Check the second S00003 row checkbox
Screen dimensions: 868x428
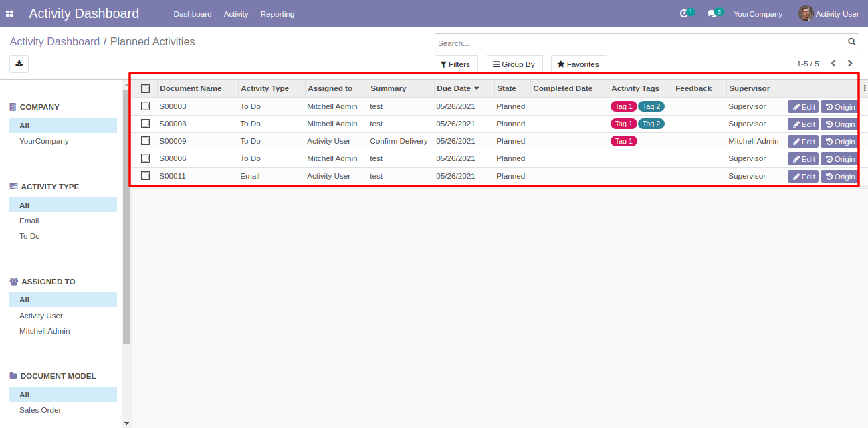tap(145, 123)
